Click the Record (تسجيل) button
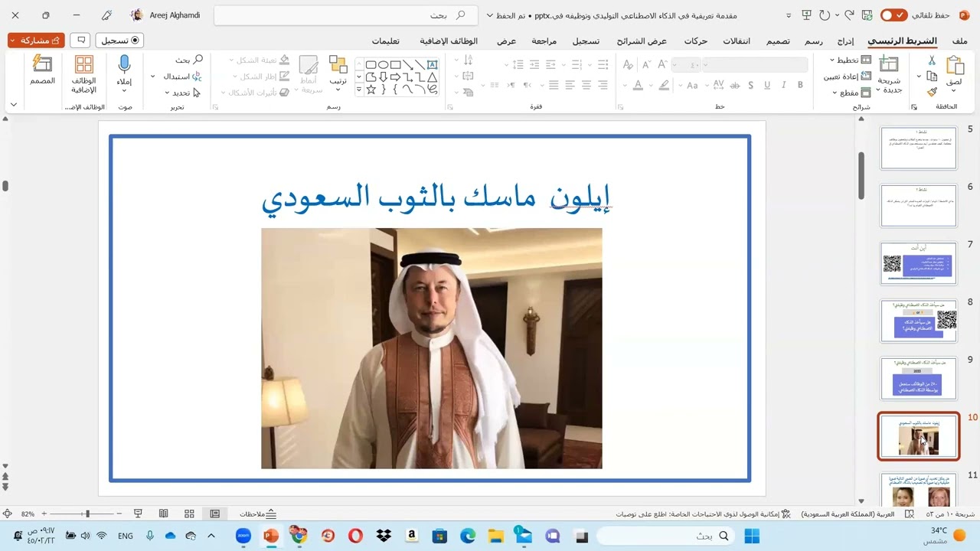980x551 pixels. click(120, 40)
